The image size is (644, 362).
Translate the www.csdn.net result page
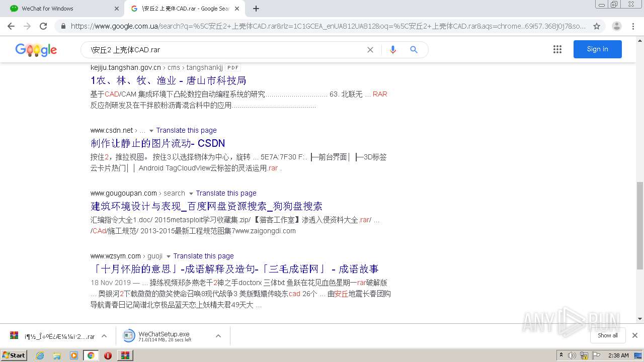[x=186, y=130]
